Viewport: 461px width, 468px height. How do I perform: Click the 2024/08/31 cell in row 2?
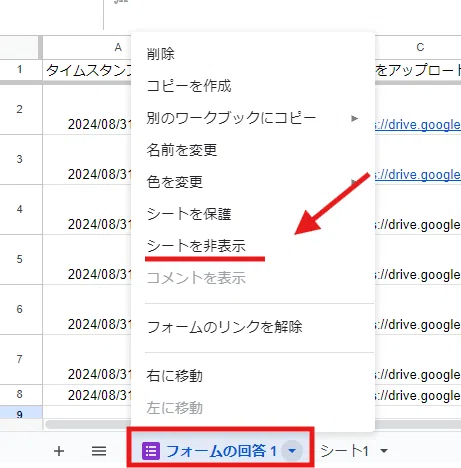point(87,110)
